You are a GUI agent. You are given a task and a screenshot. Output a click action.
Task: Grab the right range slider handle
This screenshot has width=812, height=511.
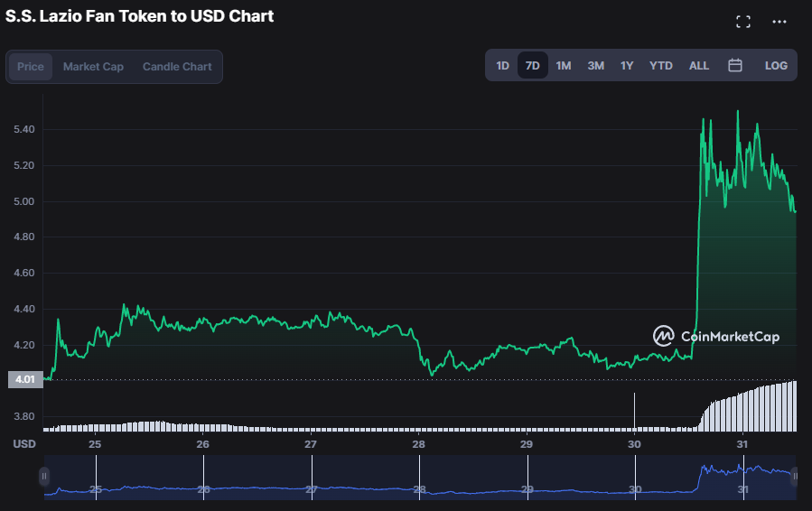tap(795, 476)
